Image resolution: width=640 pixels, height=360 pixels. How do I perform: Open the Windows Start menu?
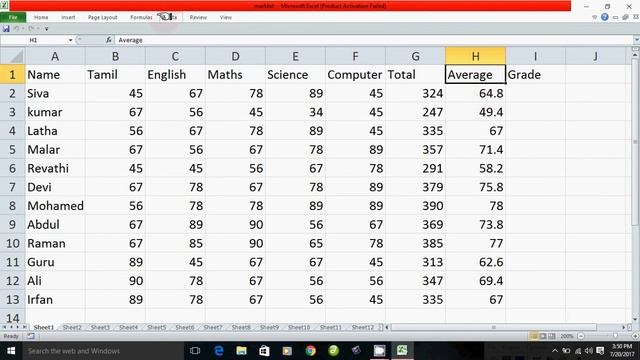pos(11,351)
